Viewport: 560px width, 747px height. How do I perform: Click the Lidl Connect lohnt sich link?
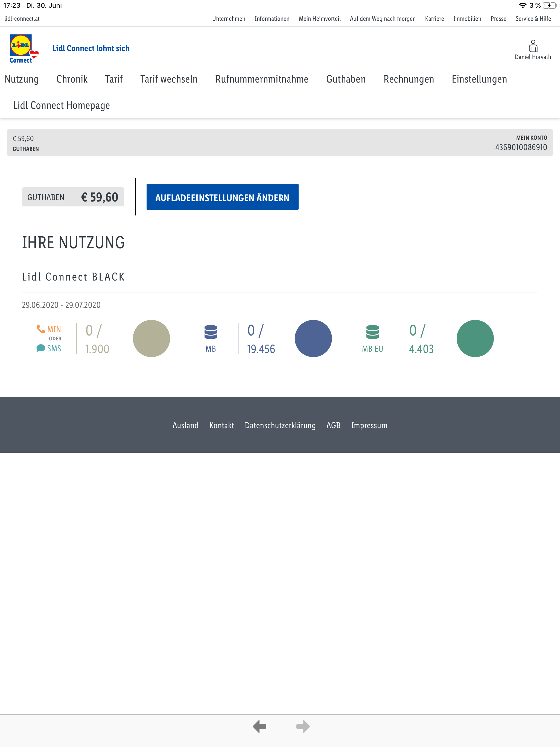coord(91,48)
